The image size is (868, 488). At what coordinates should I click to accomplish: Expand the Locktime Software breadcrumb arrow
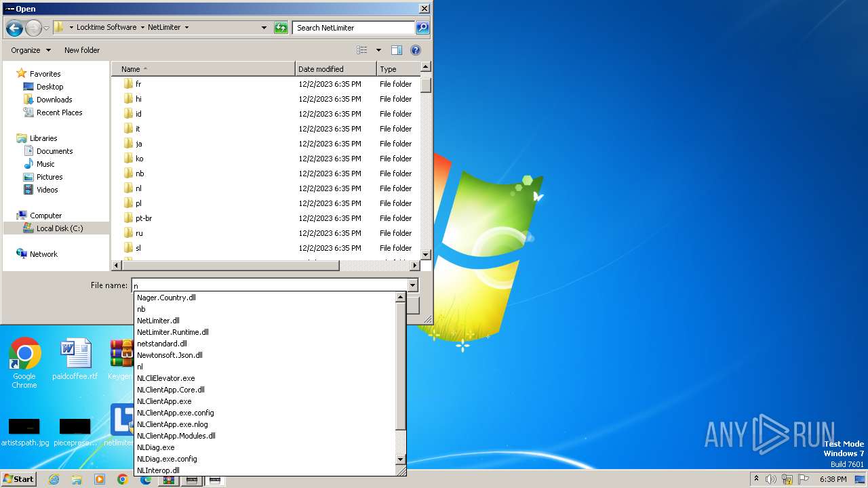coord(142,28)
